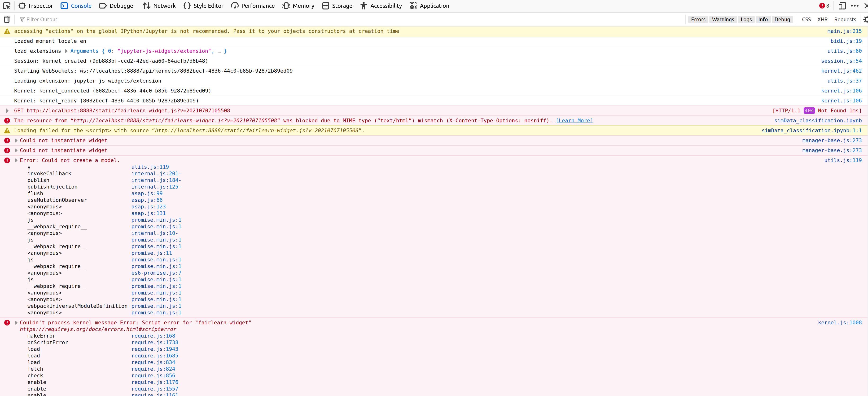
Task: Open Responsive Design Mode
Action: pos(842,6)
